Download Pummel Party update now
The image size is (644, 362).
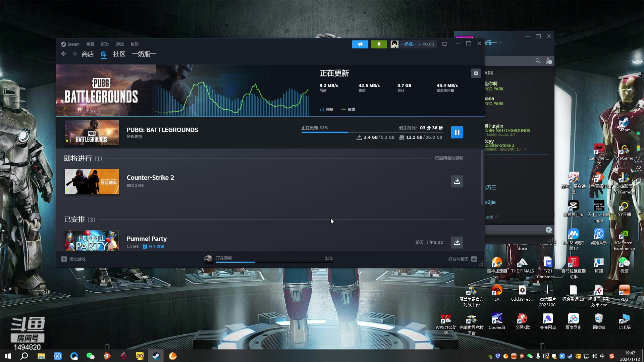point(457,242)
